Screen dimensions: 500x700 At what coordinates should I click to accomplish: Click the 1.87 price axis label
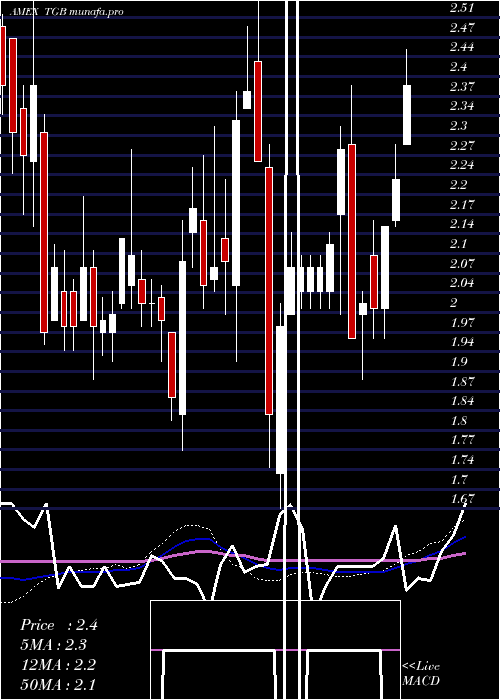pos(462,382)
